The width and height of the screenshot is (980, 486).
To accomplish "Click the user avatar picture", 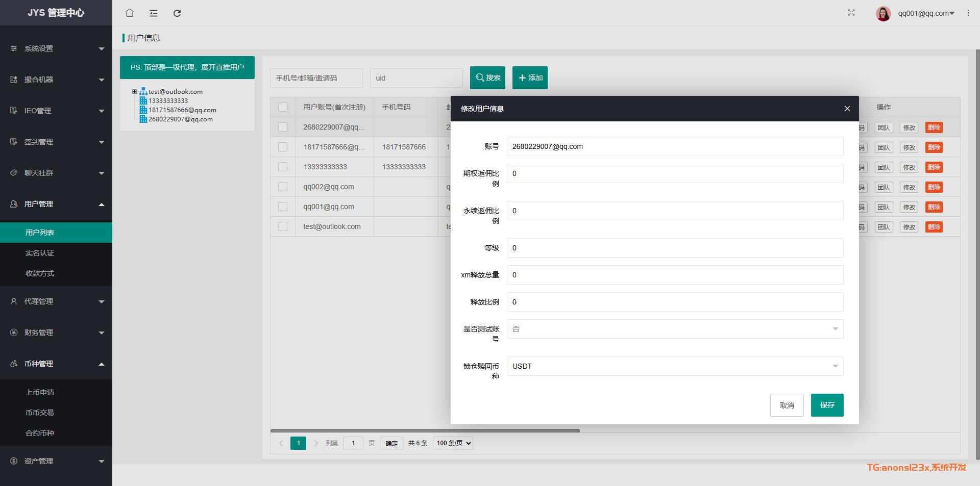I will 883,13.
